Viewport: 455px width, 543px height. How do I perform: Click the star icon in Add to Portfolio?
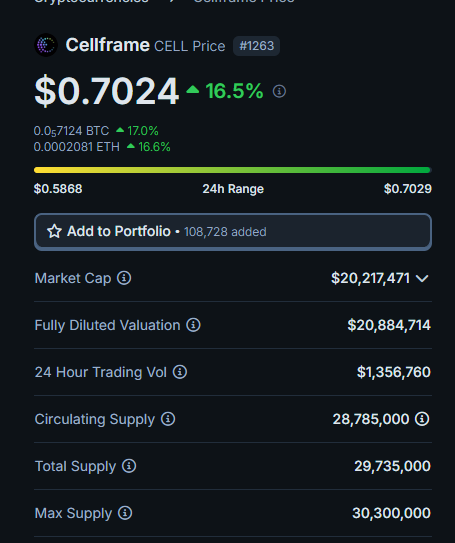click(x=54, y=231)
